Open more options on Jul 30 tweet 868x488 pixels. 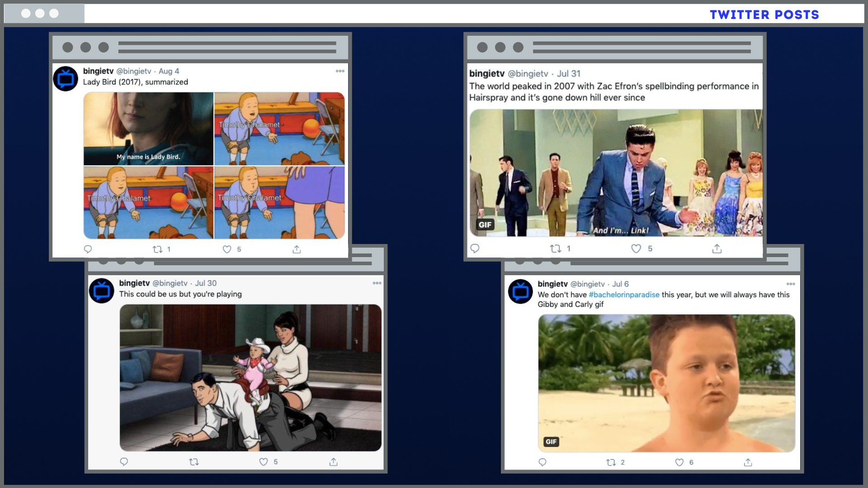(x=377, y=283)
